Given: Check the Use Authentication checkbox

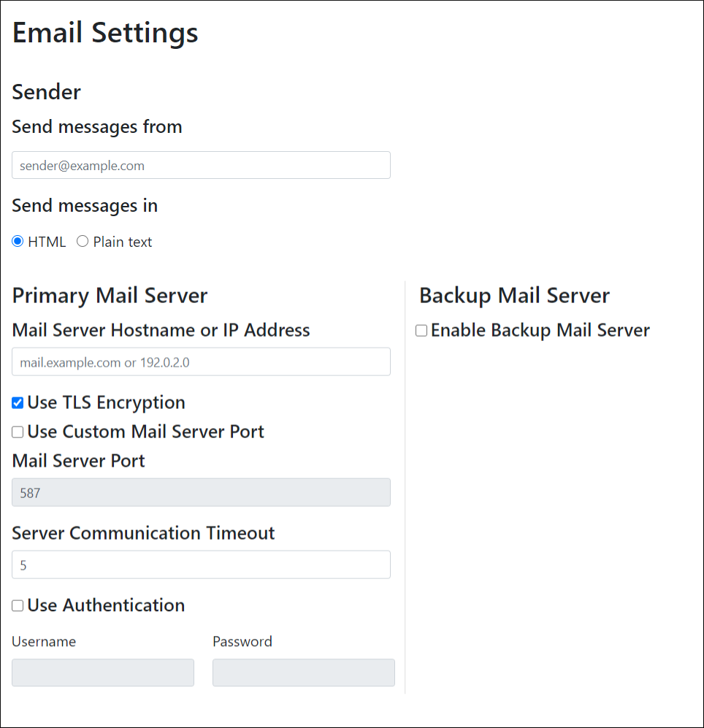Looking at the screenshot, I should coord(18,606).
